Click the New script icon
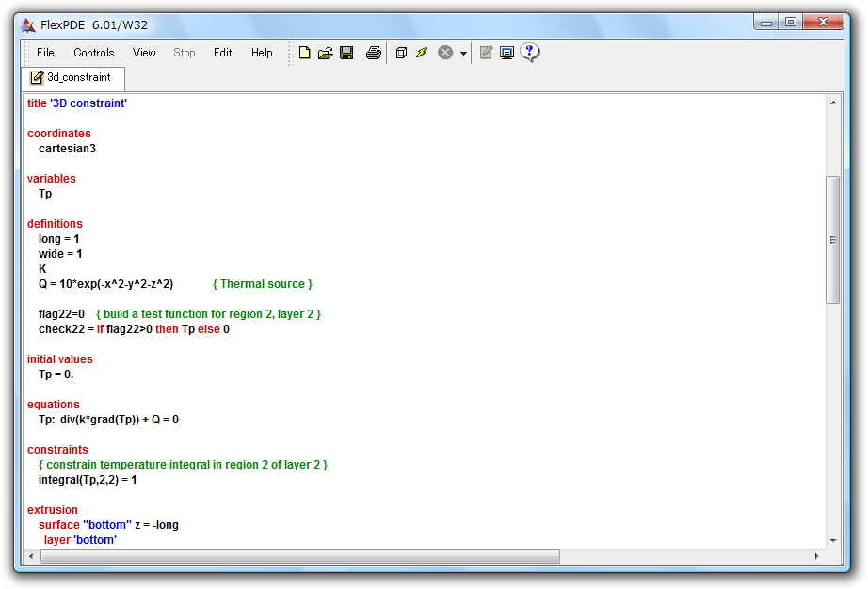This screenshot has width=868, height=589. tap(304, 53)
